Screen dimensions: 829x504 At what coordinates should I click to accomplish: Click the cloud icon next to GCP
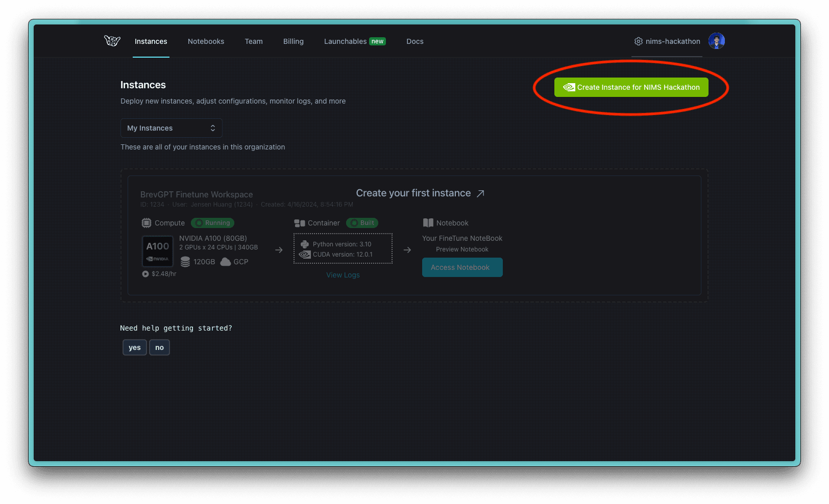coord(225,262)
